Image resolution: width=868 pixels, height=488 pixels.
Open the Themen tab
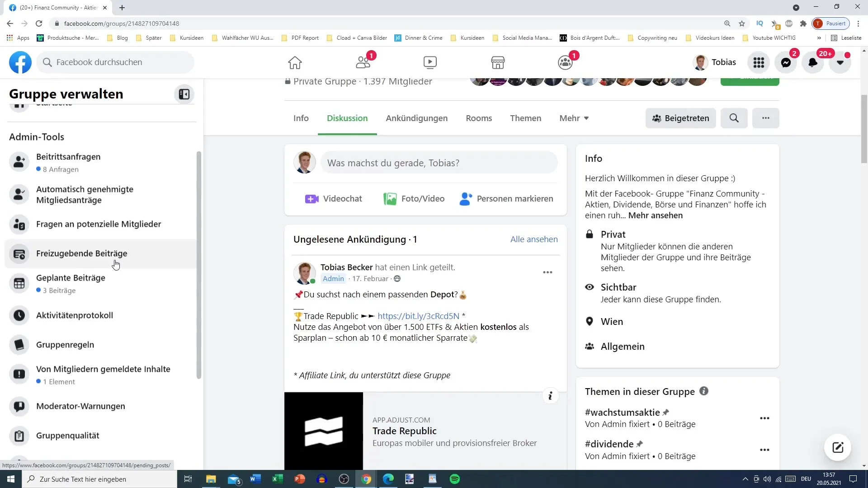pyautogui.click(x=525, y=118)
